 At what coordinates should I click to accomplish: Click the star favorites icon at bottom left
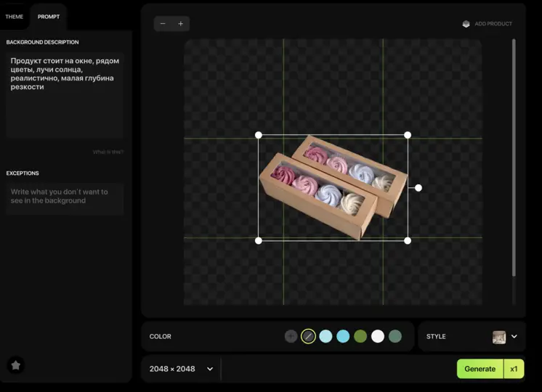coord(15,365)
